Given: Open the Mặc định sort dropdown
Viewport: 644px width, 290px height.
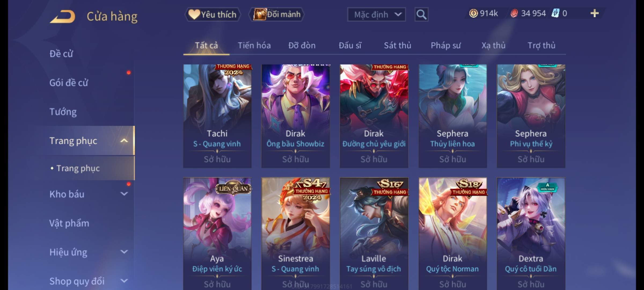Looking at the screenshot, I should coord(376,15).
